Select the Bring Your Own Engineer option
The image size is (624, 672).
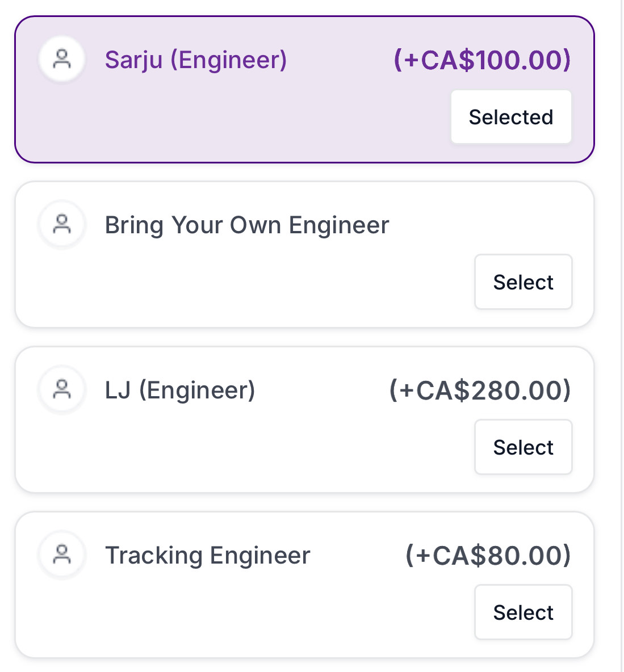[x=523, y=282]
